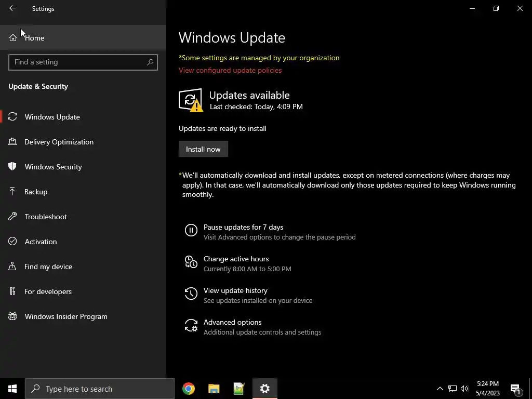Image resolution: width=532 pixels, height=399 pixels.
Task: Click the Settings gear taskbar icon
Action: click(x=264, y=389)
